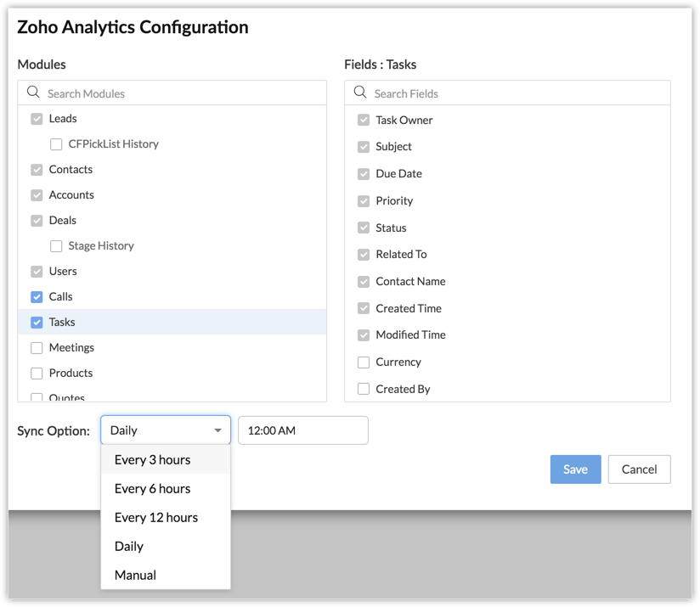Click the search icon in Modules box
The width and height of the screenshot is (700, 607).
tap(33, 93)
